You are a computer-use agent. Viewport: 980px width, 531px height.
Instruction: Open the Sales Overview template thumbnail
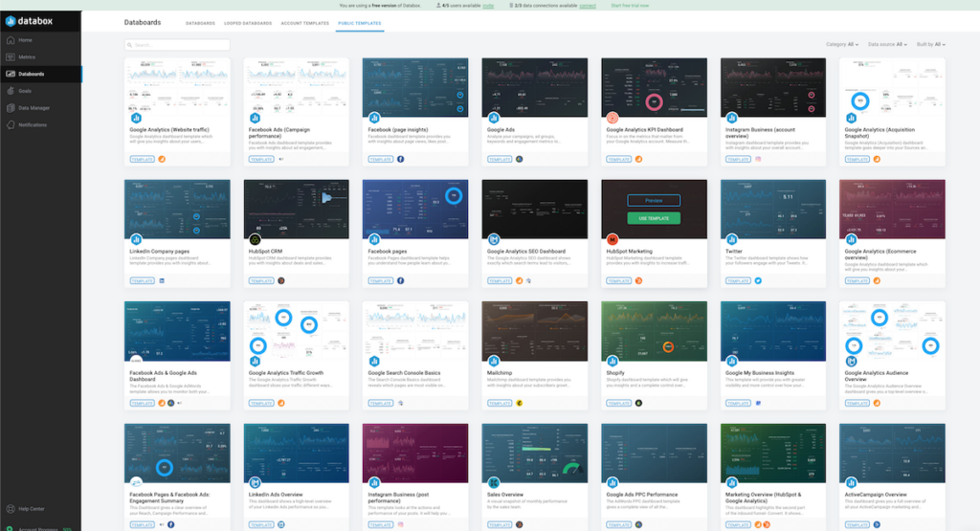click(534, 453)
